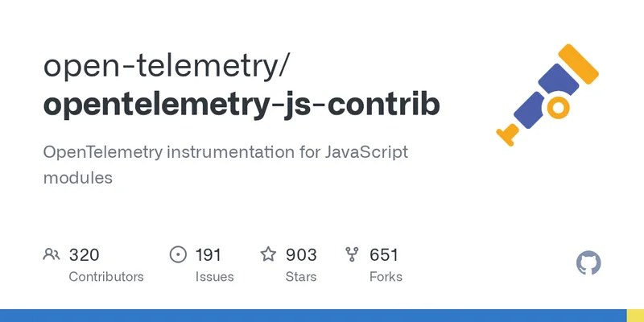
Task: Click the 903 stars count
Action: point(301,255)
